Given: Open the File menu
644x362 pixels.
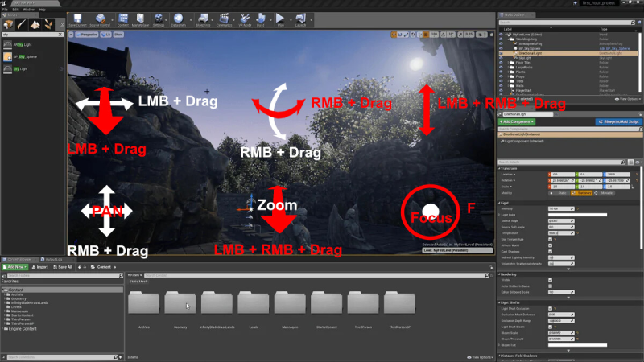Looking at the screenshot, I should (x=5, y=10).
